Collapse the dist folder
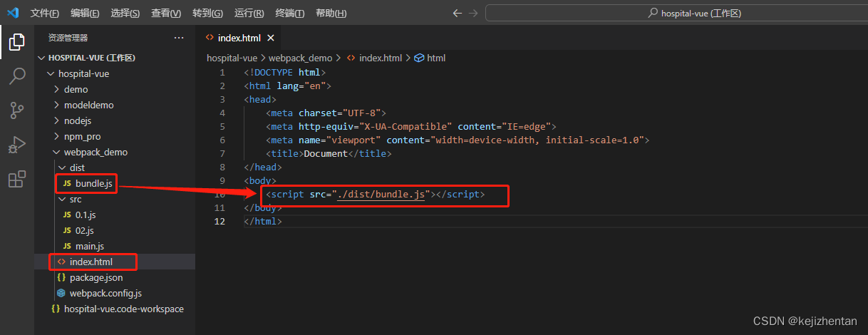 pos(115,167)
